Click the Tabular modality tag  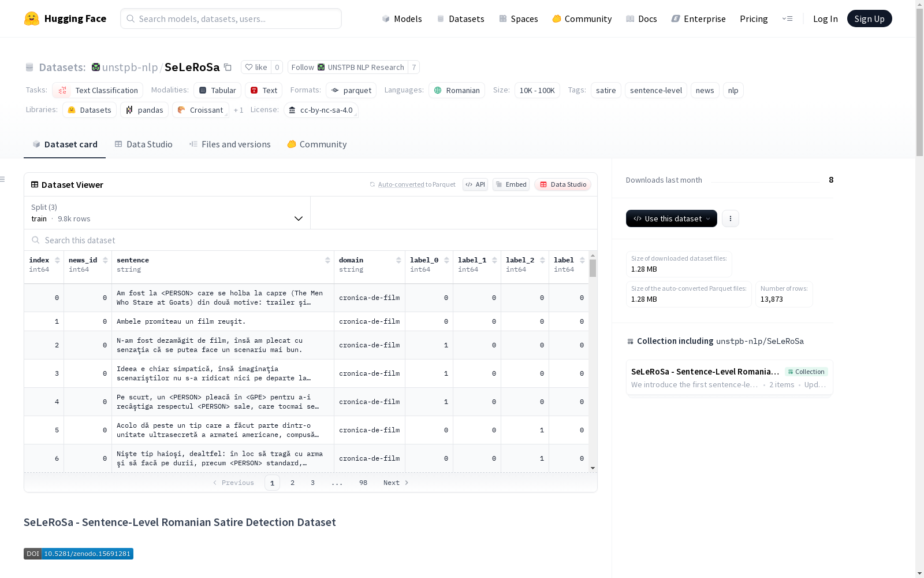point(217,90)
